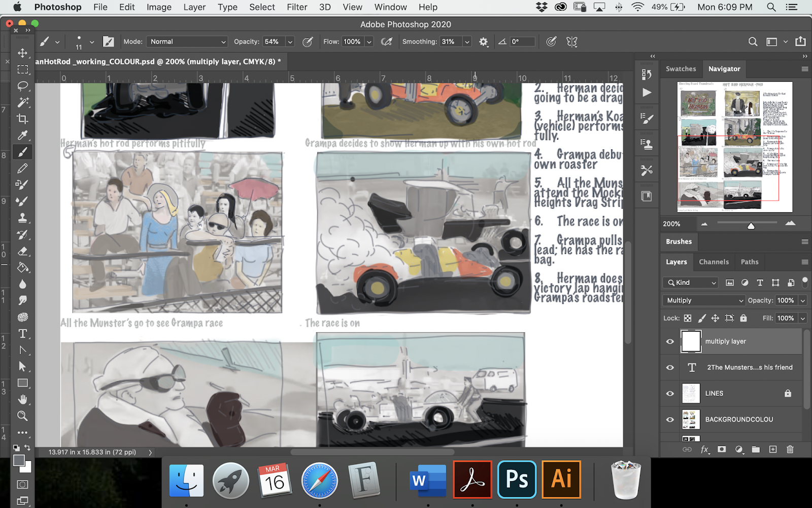Click the Navigator zoom out button
This screenshot has height=508, width=812.
click(704, 224)
